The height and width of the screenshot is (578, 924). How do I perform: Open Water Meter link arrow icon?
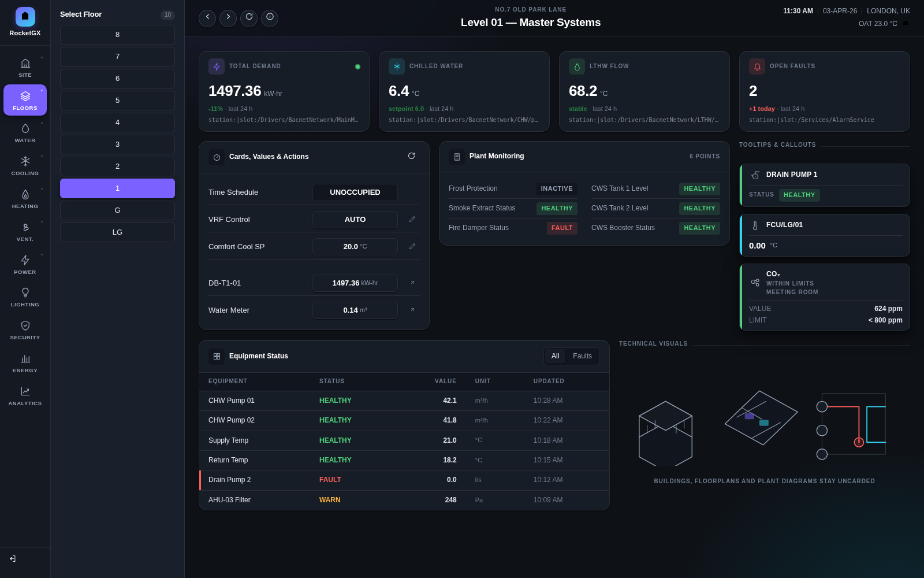click(412, 310)
